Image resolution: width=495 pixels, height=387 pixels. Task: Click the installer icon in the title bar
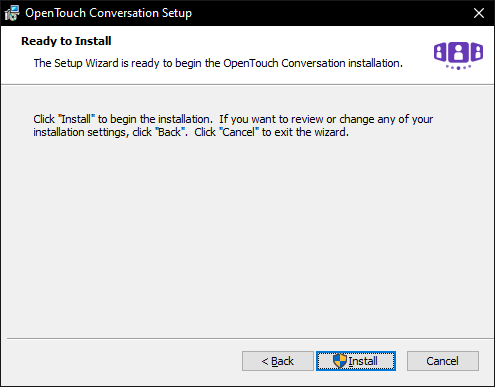(12, 13)
